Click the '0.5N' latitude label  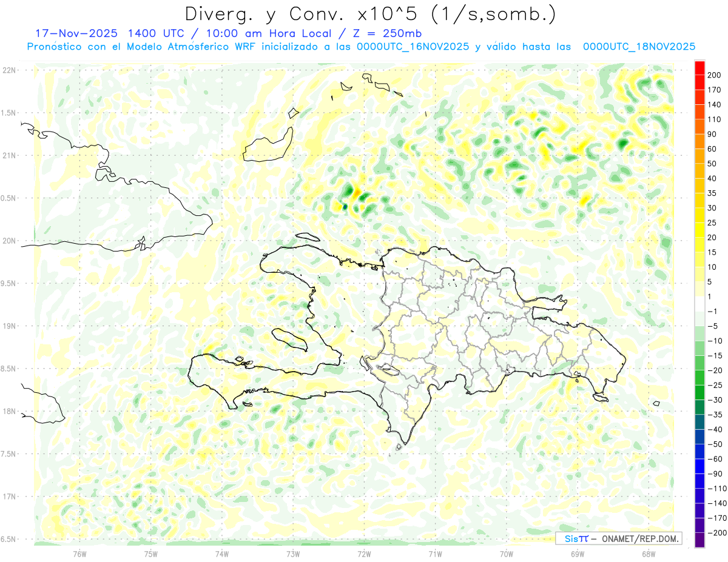tap(7, 198)
